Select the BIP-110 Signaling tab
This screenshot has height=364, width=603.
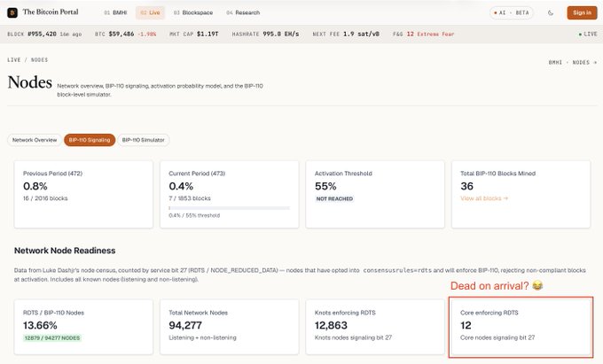(x=90, y=140)
